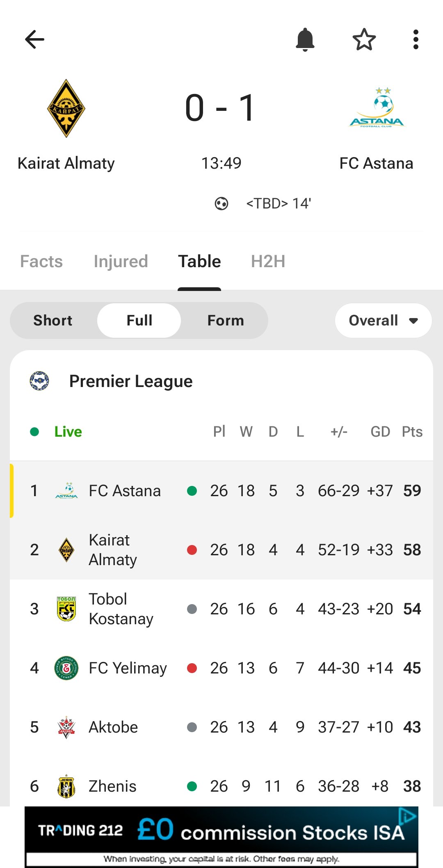The image size is (443, 868).
Task: Enable match notifications with the bell icon
Action: pyautogui.click(x=305, y=40)
